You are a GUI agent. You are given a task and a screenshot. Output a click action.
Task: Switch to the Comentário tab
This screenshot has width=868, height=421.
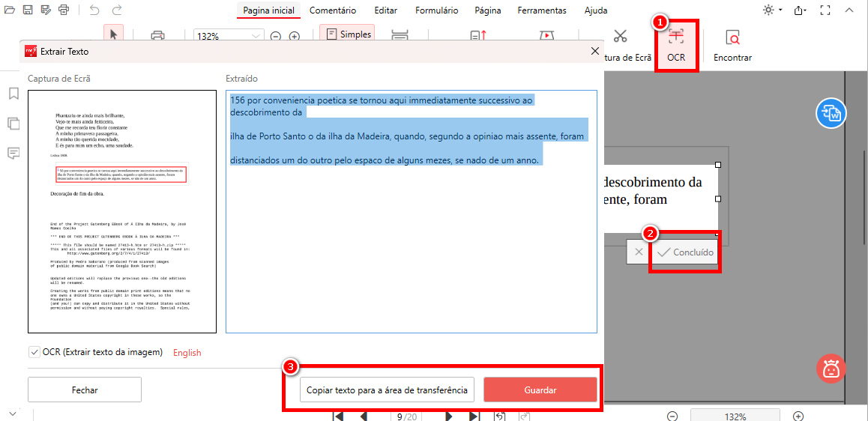click(x=333, y=10)
